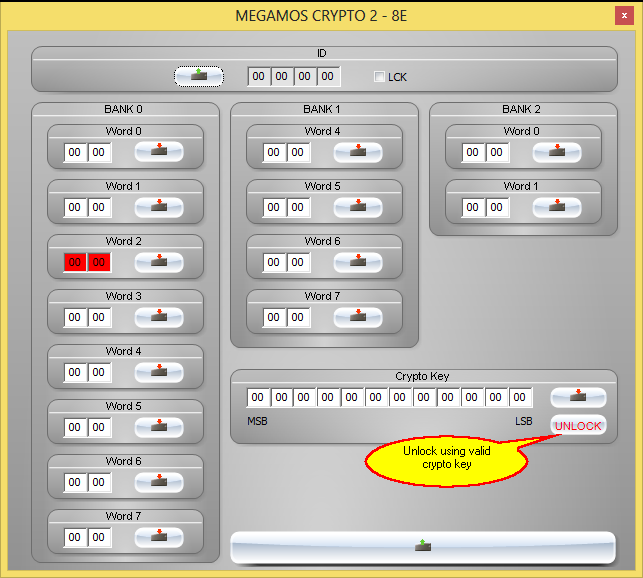Select the second byte field of Bank 2 Word 1
Image resolution: width=643 pixels, height=578 pixels.
click(x=497, y=207)
